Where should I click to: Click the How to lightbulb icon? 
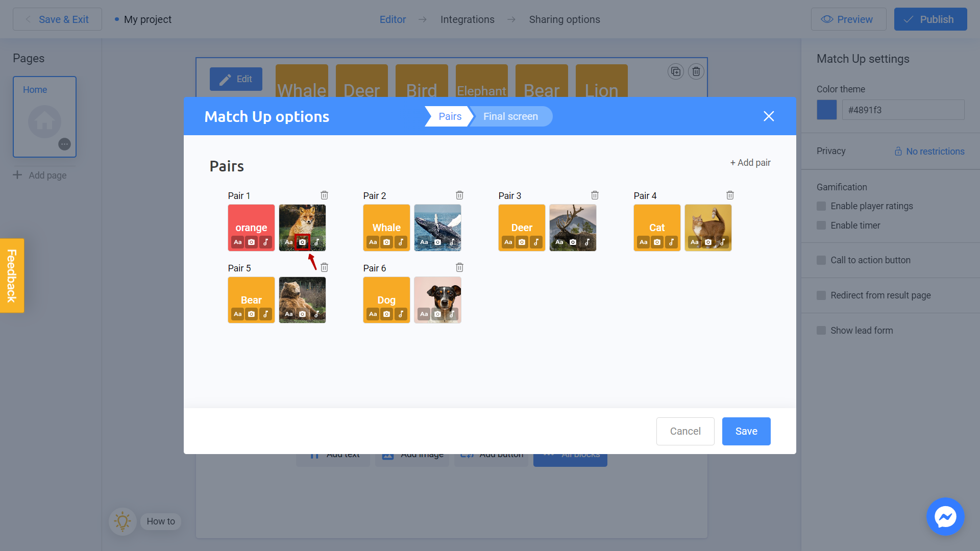[122, 521]
